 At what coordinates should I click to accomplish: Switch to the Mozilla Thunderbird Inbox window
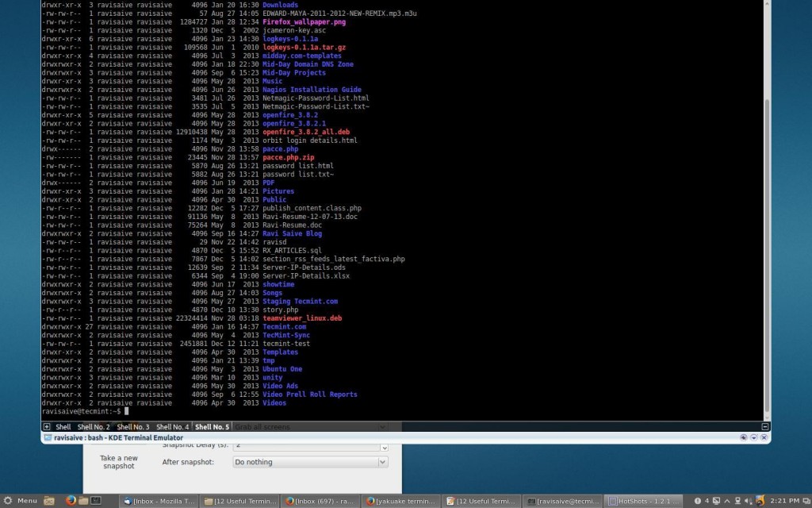point(159,500)
